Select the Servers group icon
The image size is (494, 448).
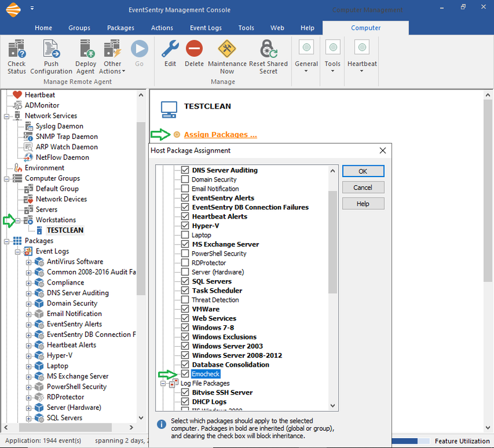(x=28, y=209)
